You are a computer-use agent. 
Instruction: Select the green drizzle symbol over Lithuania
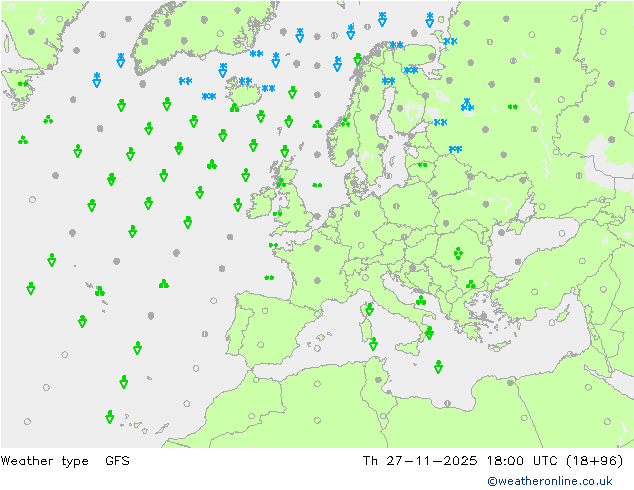point(423,165)
